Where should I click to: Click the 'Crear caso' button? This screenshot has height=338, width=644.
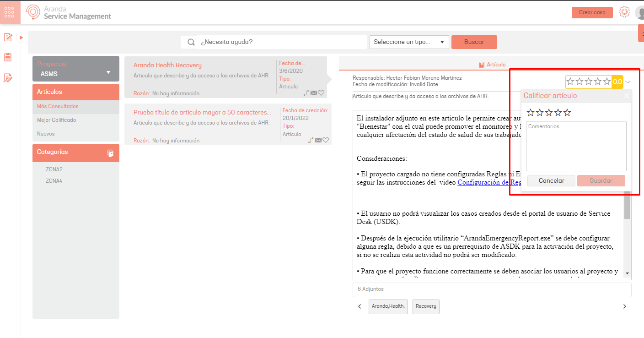click(x=592, y=12)
